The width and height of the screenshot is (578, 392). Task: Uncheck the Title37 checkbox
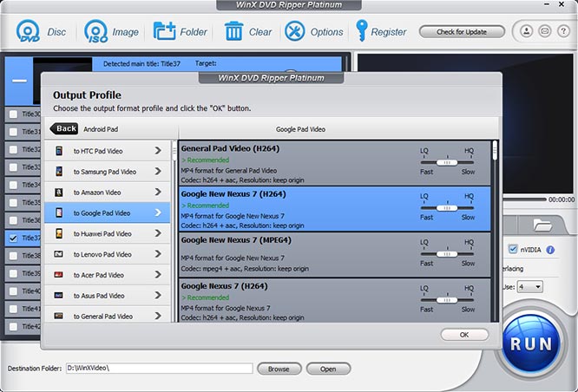click(x=13, y=238)
